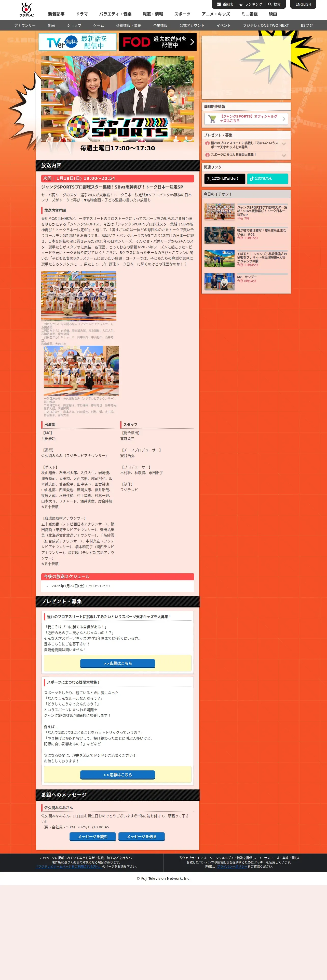Open the 公式TikTok button

coord(268,178)
